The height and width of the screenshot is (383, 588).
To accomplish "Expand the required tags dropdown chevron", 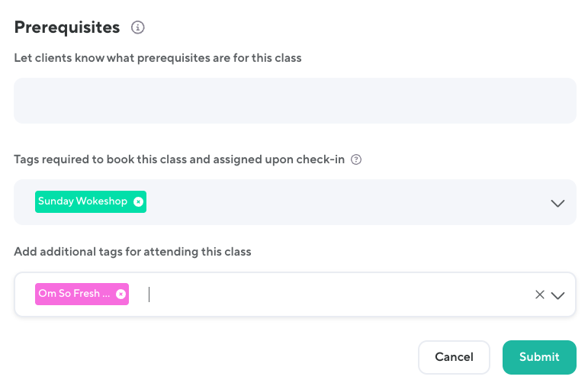I will tap(557, 203).
